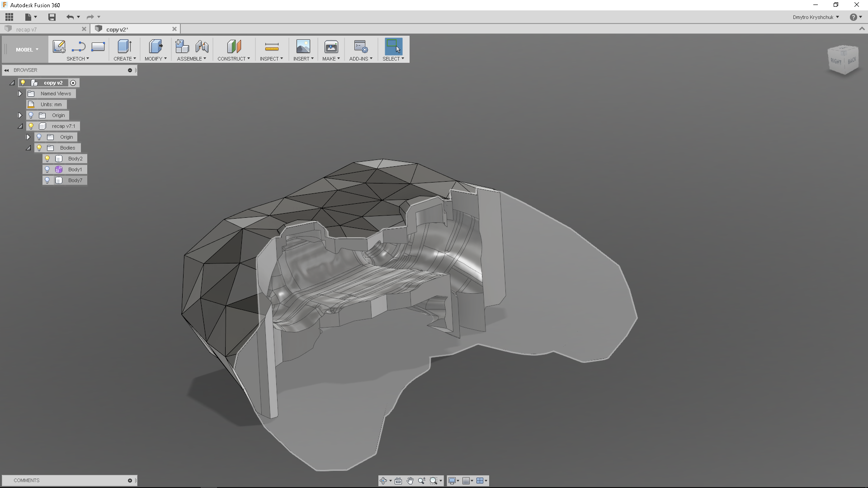The width and height of the screenshot is (868, 488).
Task: Click the Undo arrow
Action: point(70,17)
